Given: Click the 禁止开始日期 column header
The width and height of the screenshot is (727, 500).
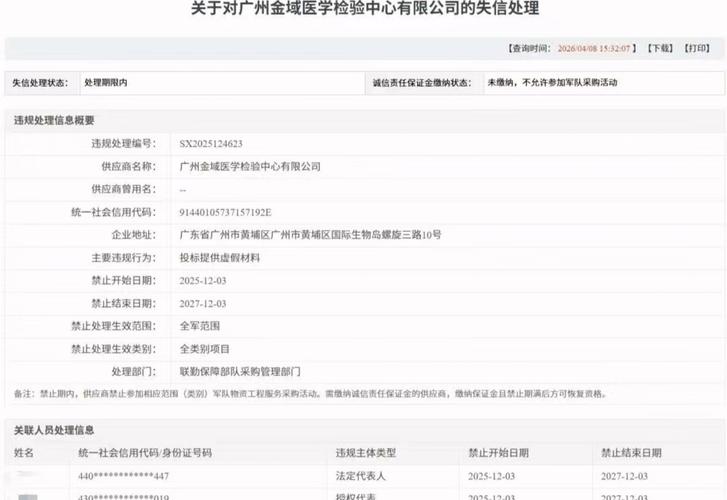Looking at the screenshot, I should (498, 453).
